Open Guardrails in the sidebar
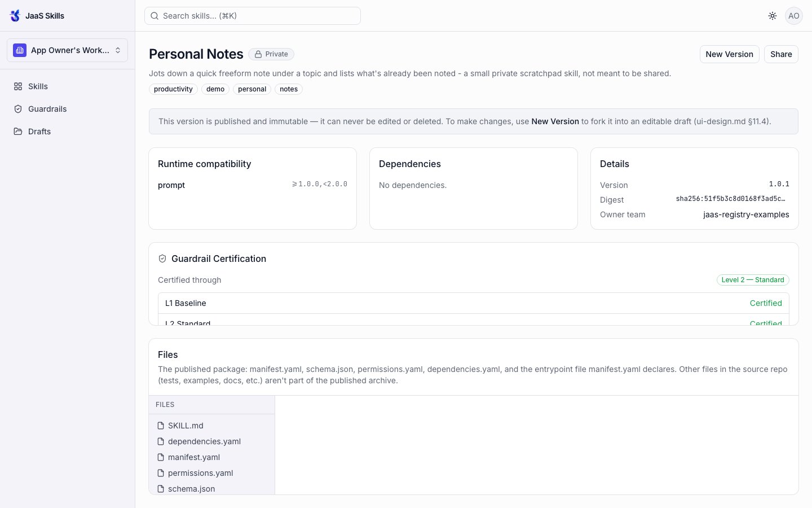Screen dimensions: 812x508 [x=67, y=109]
